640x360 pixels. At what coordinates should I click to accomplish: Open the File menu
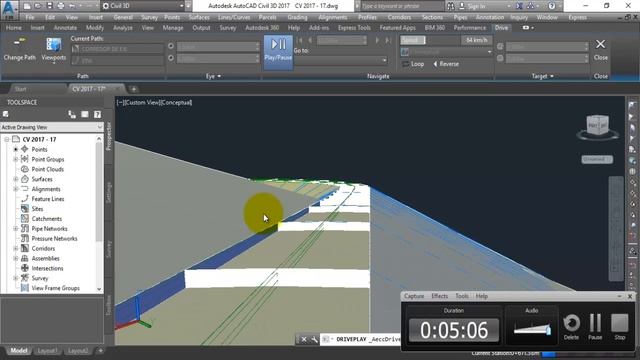pos(30,18)
